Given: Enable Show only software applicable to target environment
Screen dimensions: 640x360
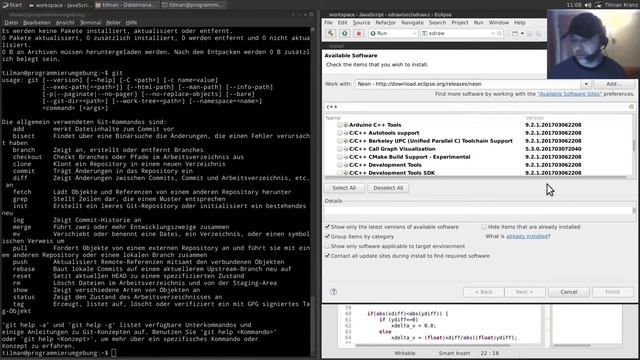Looking at the screenshot, I should tap(327, 246).
